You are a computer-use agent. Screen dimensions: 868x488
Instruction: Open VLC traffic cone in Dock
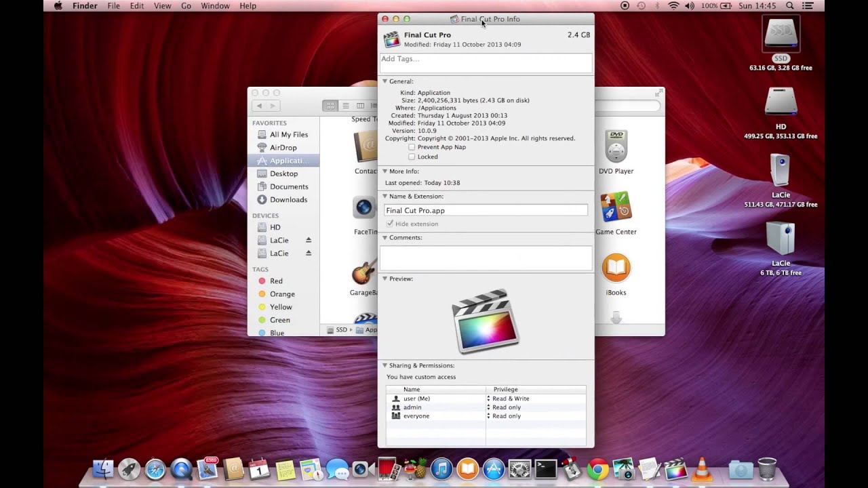pos(702,469)
